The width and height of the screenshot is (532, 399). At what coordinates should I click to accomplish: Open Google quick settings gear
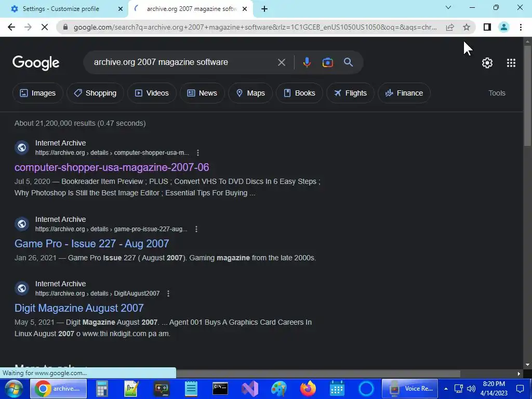point(487,63)
